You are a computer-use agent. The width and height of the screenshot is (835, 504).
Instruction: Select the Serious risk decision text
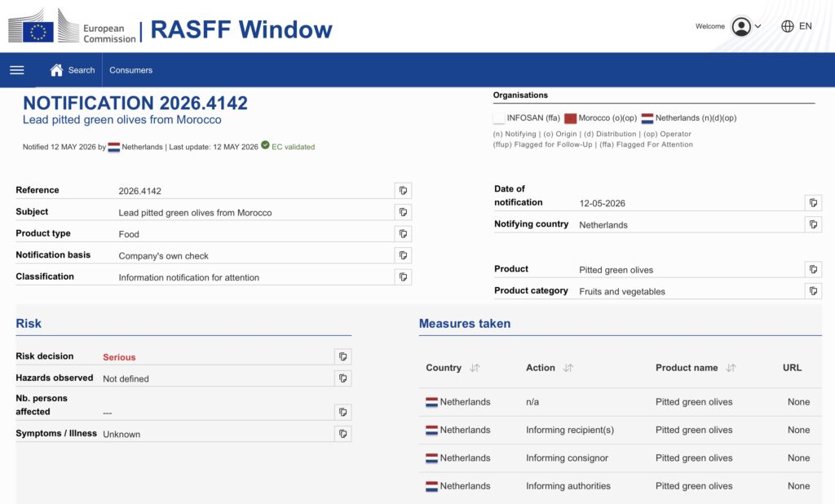click(x=119, y=357)
